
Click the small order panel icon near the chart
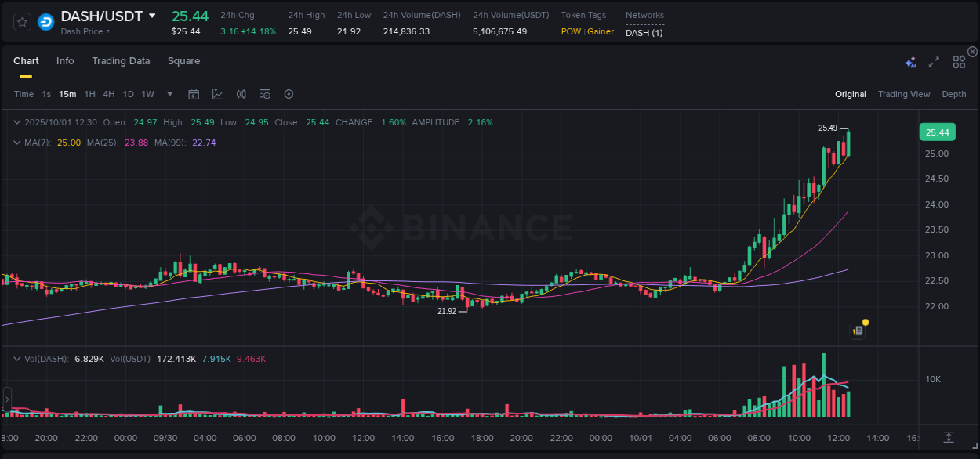click(857, 330)
